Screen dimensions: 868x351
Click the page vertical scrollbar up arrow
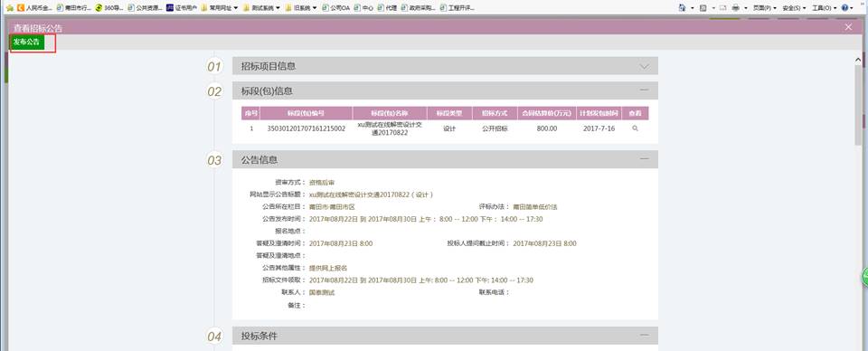click(x=859, y=59)
